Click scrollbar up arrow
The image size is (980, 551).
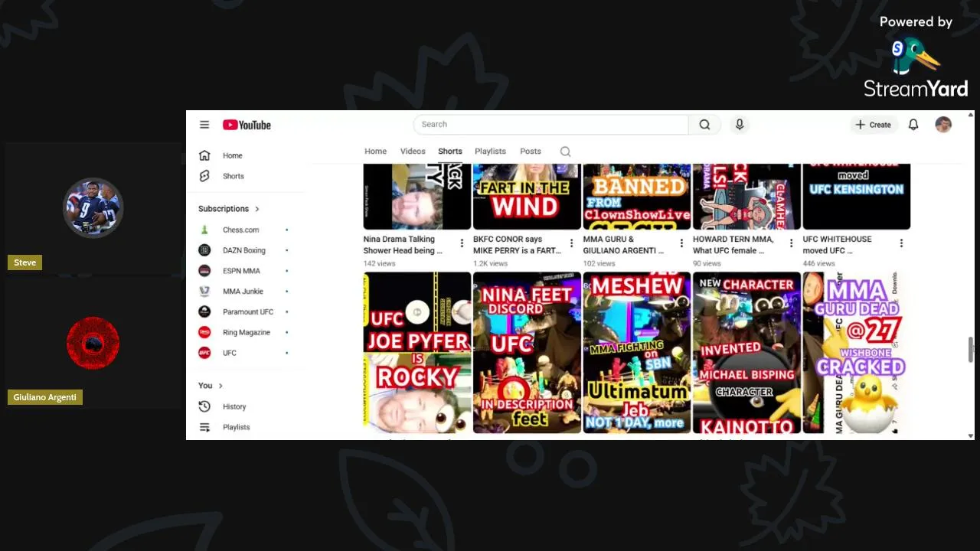pos(971,116)
